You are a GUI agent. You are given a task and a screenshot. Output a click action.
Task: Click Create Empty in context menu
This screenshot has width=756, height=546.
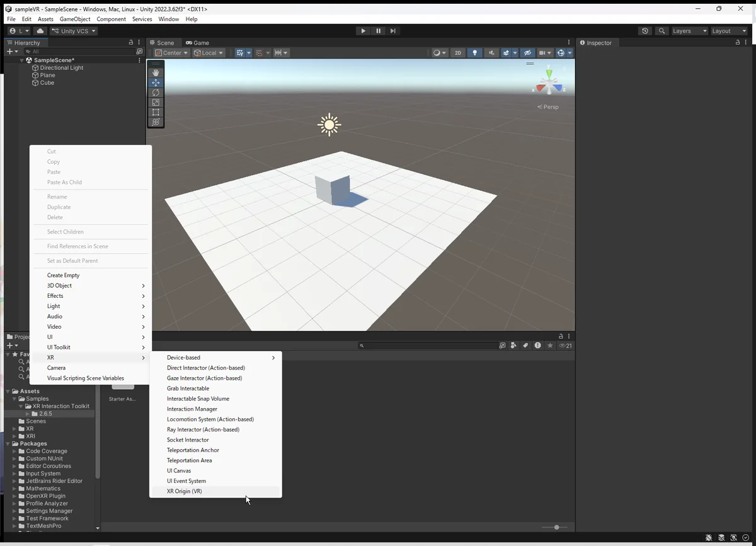tap(63, 275)
